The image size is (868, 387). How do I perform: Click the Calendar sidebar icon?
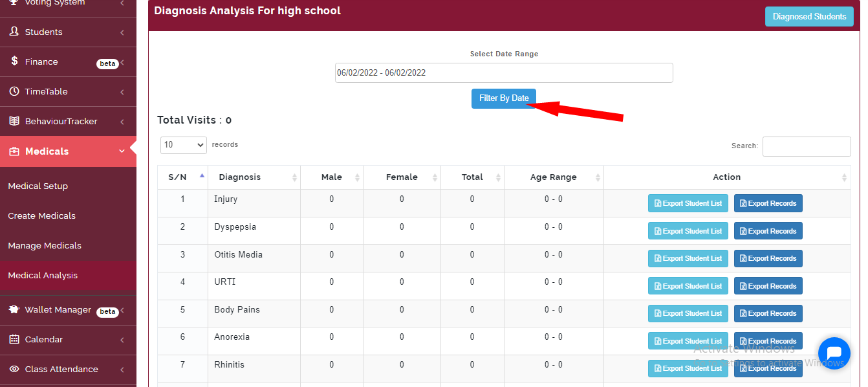pyautogui.click(x=14, y=339)
